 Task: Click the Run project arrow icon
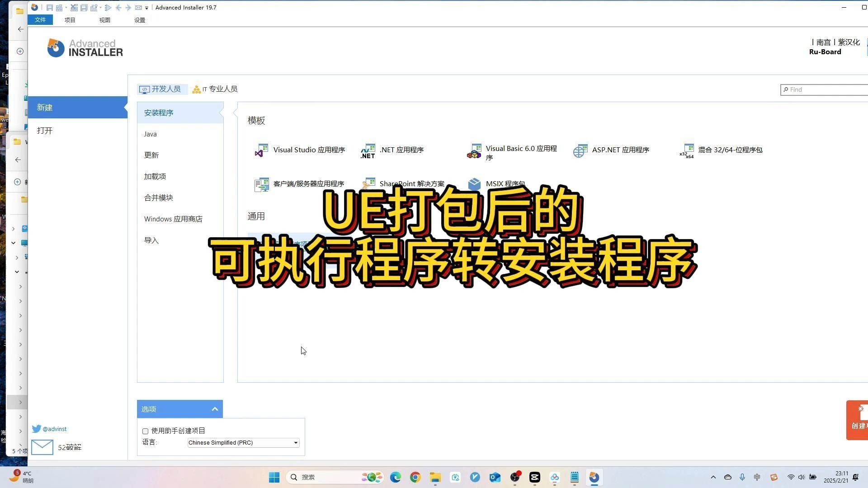tap(108, 8)
